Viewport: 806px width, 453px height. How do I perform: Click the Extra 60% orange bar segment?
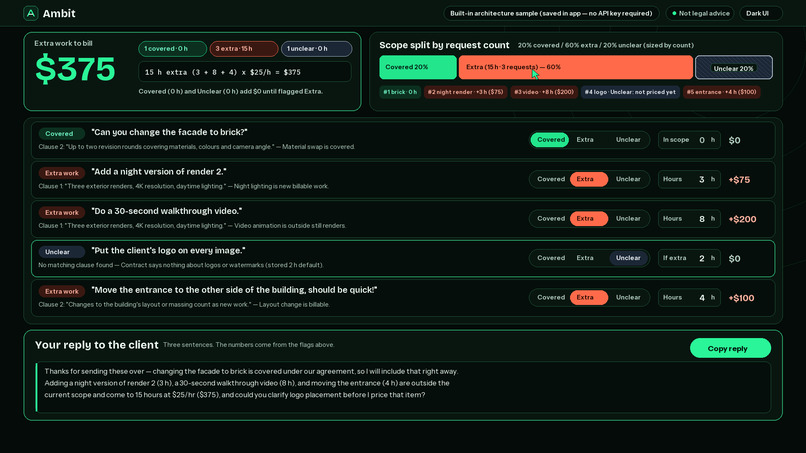click(575, 67)
